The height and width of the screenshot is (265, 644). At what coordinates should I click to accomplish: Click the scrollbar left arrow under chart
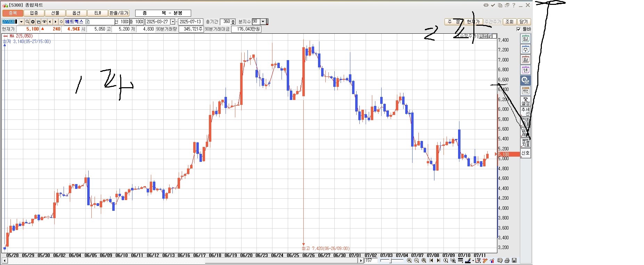coord(5,260)
